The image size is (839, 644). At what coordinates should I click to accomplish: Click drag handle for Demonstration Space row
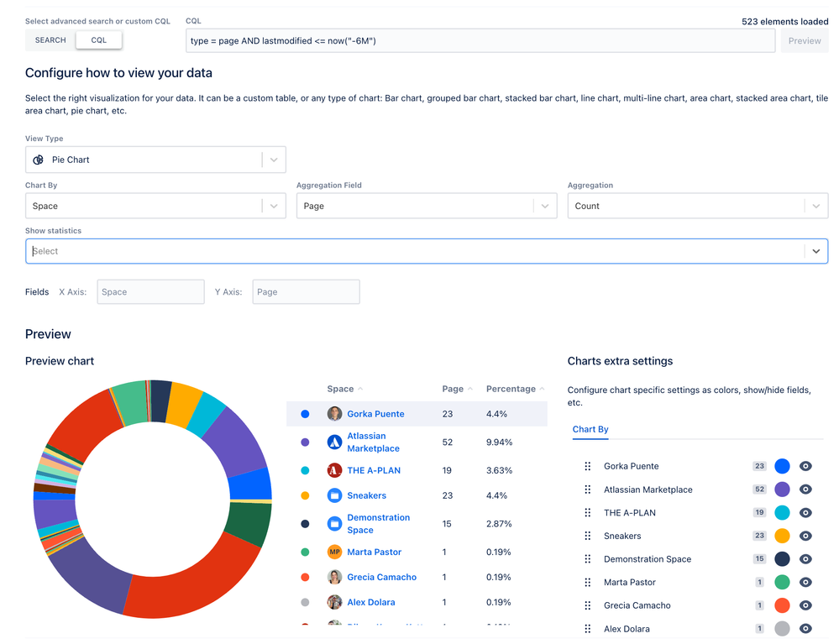point(588,559)
